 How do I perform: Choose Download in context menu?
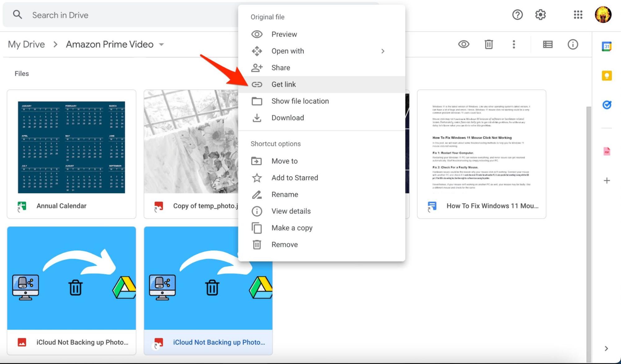point(287,118)
